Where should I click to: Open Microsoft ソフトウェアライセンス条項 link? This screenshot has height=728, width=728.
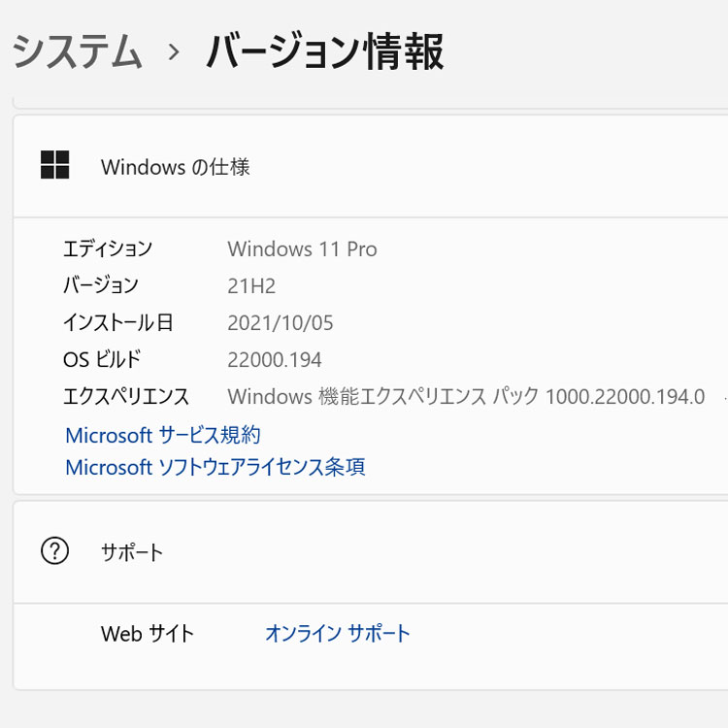click(x=215, y=467)
